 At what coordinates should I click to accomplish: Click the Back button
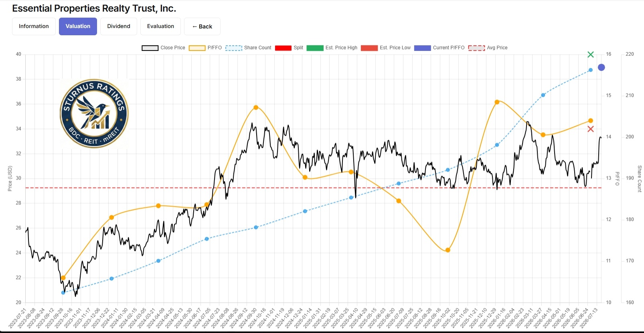[202, 26]
